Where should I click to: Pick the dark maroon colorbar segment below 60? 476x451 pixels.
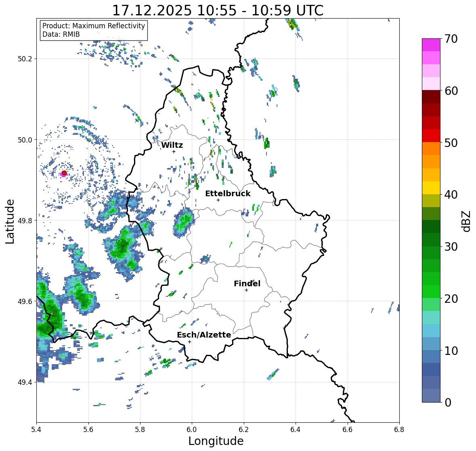point(431,96)
